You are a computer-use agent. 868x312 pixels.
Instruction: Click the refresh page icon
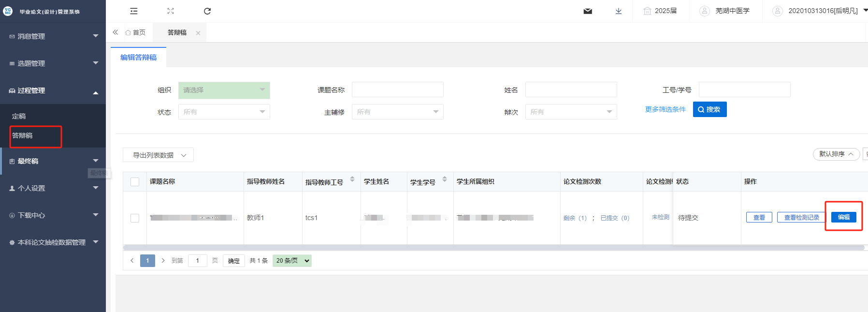point(207,11)
